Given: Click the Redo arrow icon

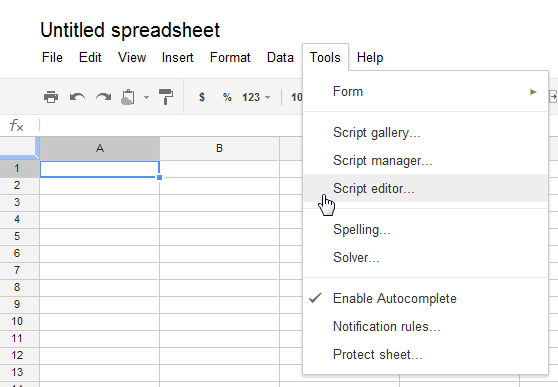Looking at the screenshot, I should point(104,97).
